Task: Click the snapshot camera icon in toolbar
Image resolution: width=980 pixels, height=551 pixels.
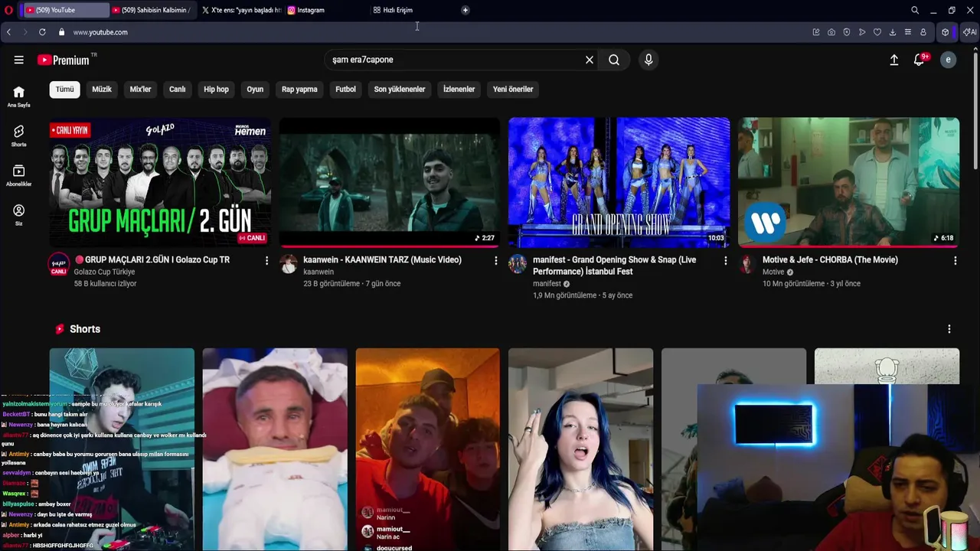Action: click(831, 32)
